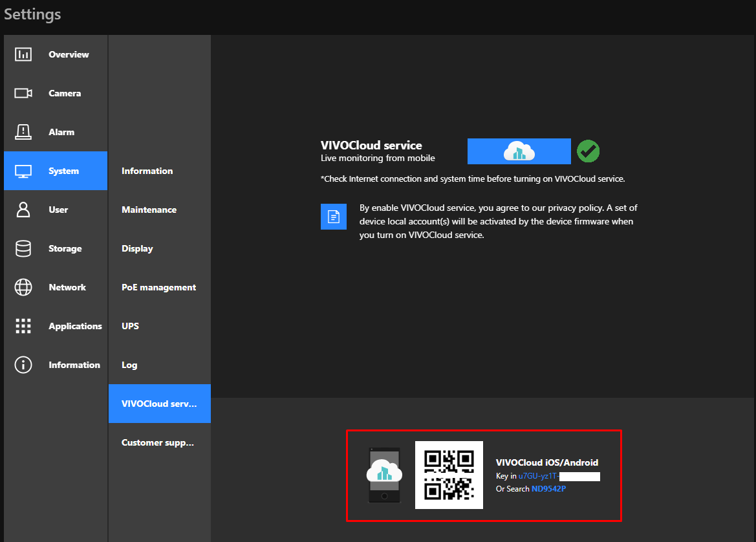Screen dimensions: 756x542
Task: Click the Information info icon in sidebar
Action: tap(23, 365)
